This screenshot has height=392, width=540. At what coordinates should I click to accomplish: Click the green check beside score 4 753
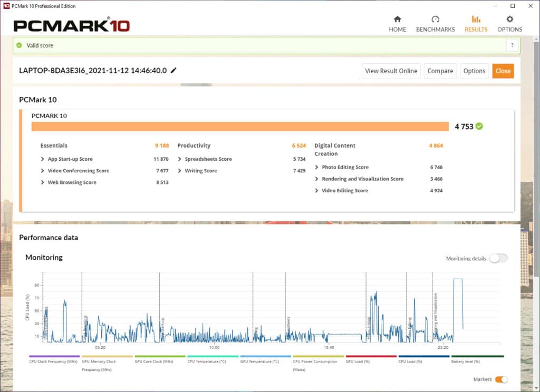click(479, 126)
